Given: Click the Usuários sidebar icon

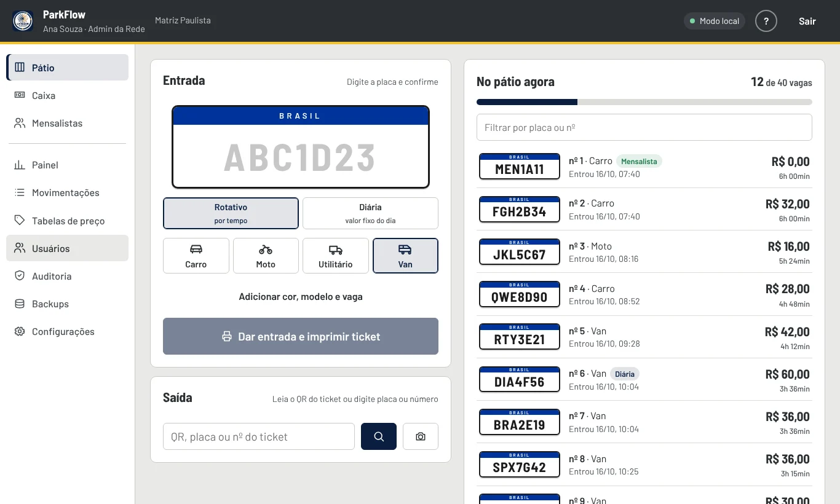Looking at the screenshot, I should [20, 248].
